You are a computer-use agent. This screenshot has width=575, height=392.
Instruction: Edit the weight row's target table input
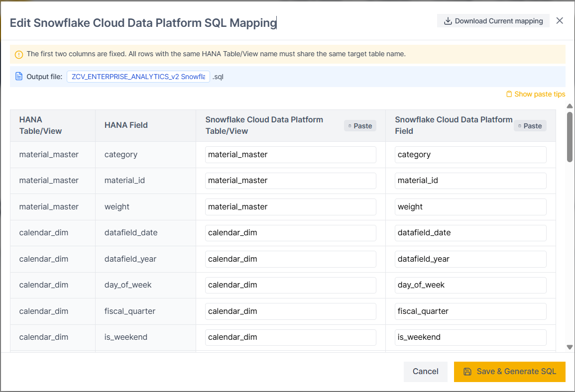[290, 207]
